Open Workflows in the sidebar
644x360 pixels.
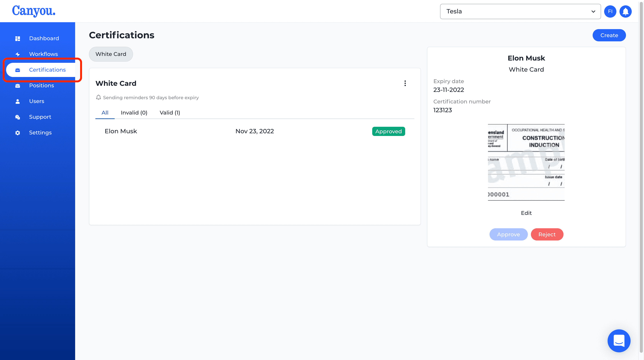pyautogui.click(x=43, y=54)
